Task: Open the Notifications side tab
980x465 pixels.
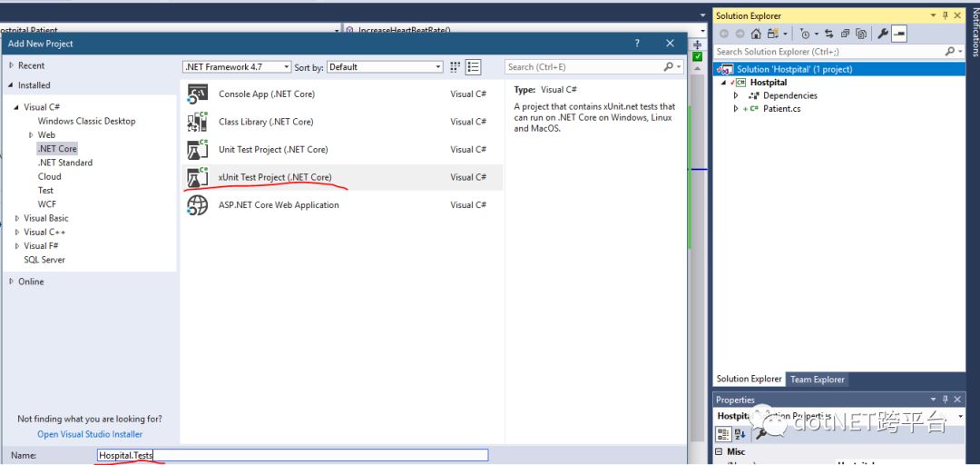Action: click(x=974, y=31)
